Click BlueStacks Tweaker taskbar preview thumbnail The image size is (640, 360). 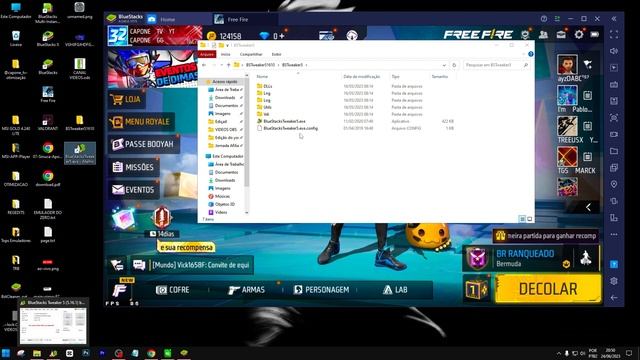point(53,322)
